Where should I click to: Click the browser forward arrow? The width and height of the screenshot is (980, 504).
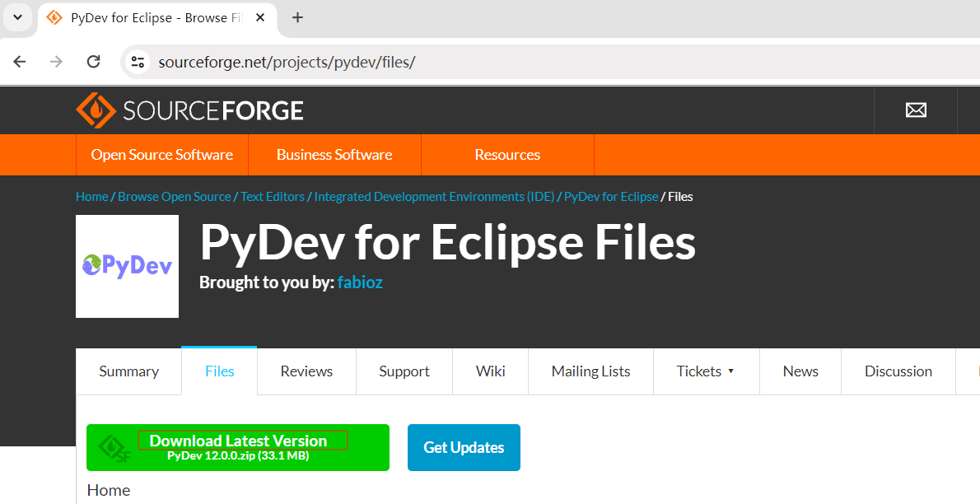click(x=56, y=62)
